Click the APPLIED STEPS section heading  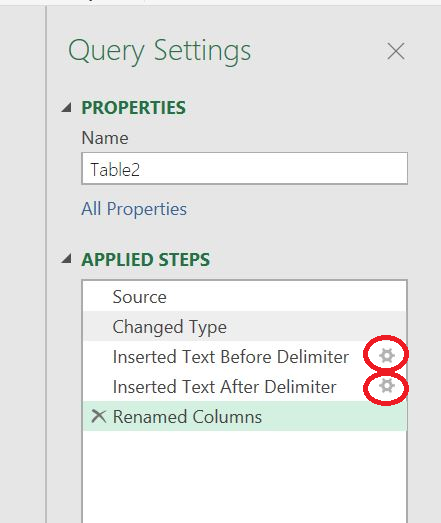tap(146, 259)
